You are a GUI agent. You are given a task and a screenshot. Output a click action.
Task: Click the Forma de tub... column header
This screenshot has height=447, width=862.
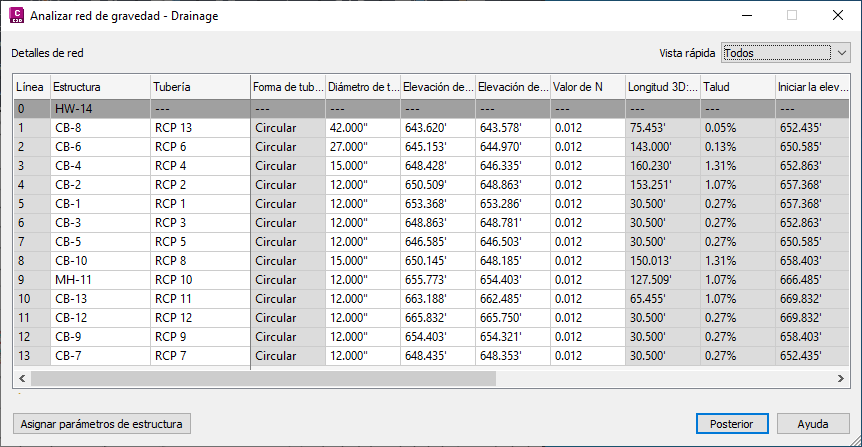[288, 87]
